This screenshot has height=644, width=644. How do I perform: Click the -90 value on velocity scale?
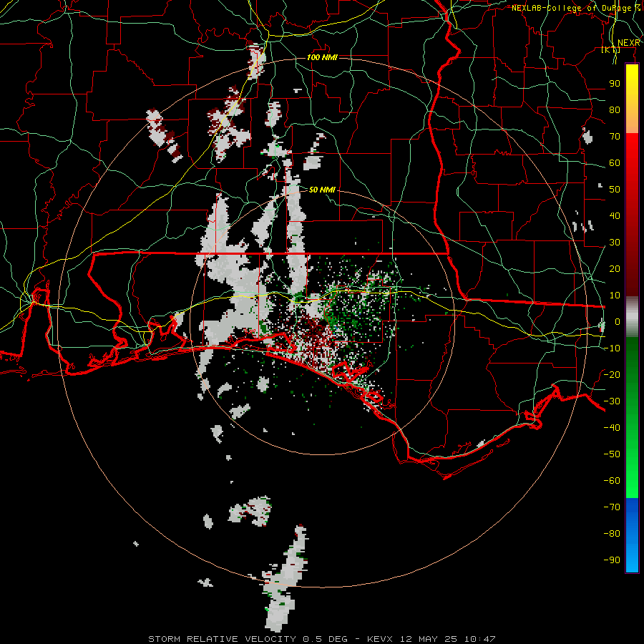click(x=612, y=560)
